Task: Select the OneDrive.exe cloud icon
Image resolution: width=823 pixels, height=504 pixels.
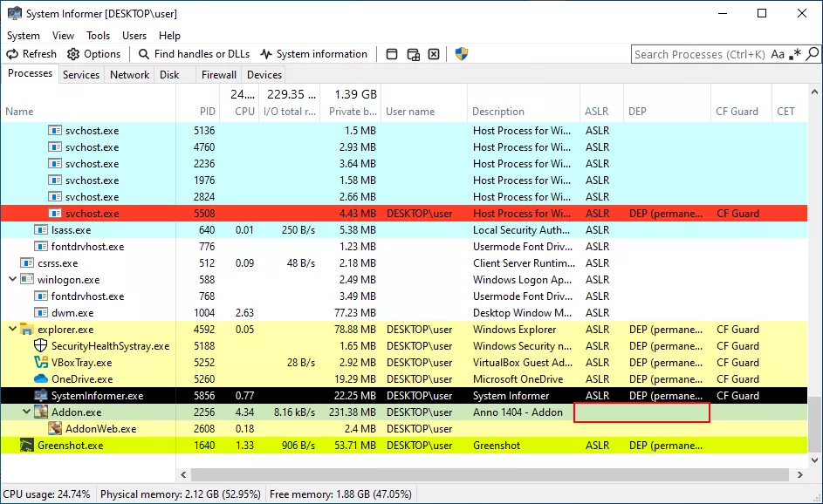Action: tap(40, 379)
